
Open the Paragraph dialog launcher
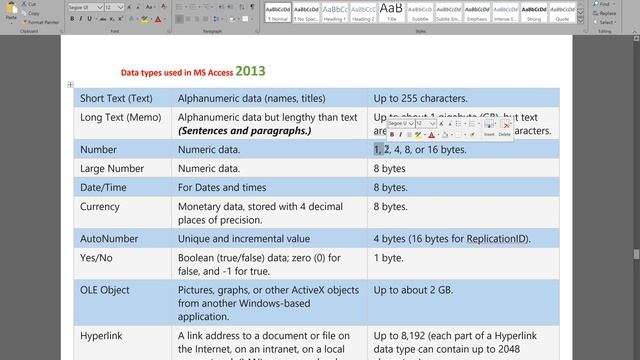pos(257,31)
